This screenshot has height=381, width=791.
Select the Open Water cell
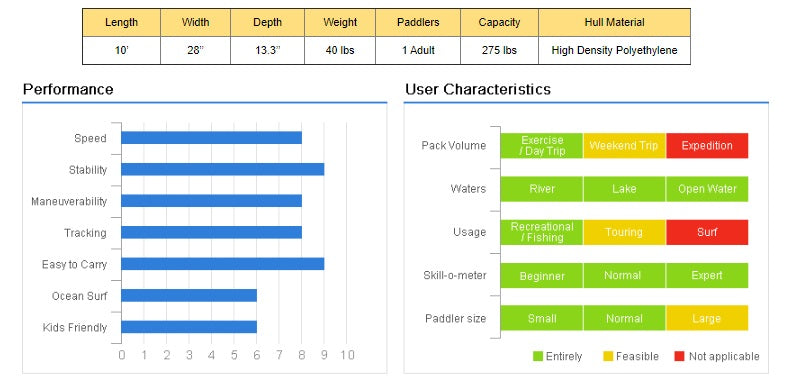(x=707, y=189)
